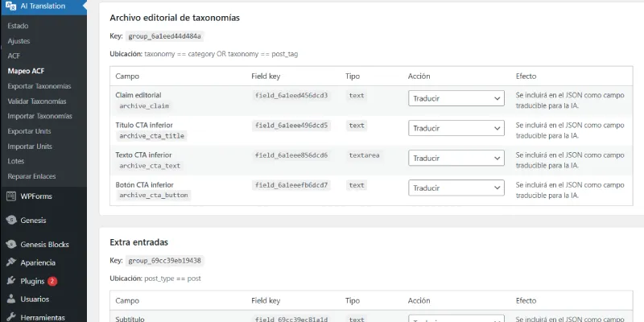Go to the Ajustes submenu item
Image resolution: width=644 pixels, height=322 pixels.
(x=19, y=41)
